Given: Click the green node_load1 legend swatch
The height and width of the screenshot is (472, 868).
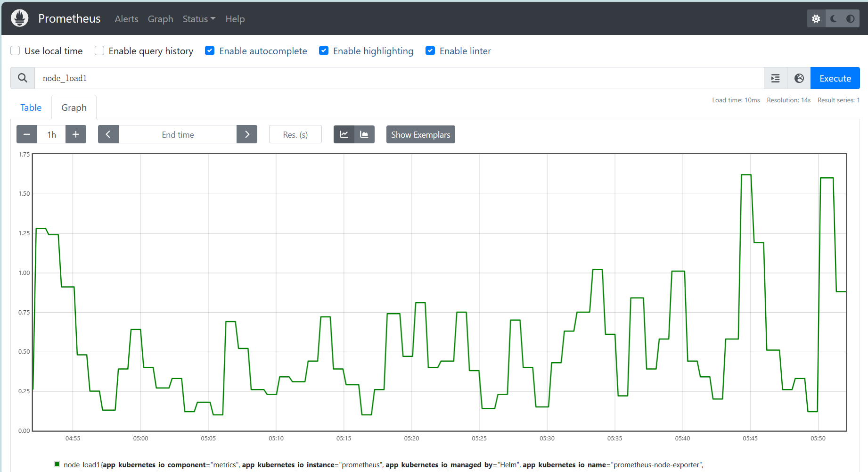Looking at the screenshot, I should click(x=57, y=464).
